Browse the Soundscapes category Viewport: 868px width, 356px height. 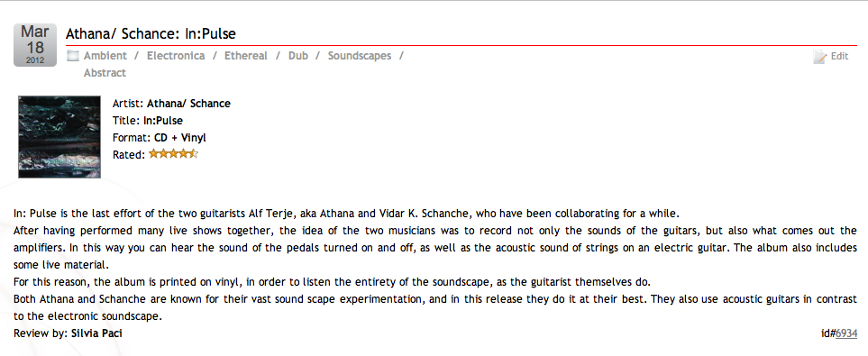(x=360, y=56)
